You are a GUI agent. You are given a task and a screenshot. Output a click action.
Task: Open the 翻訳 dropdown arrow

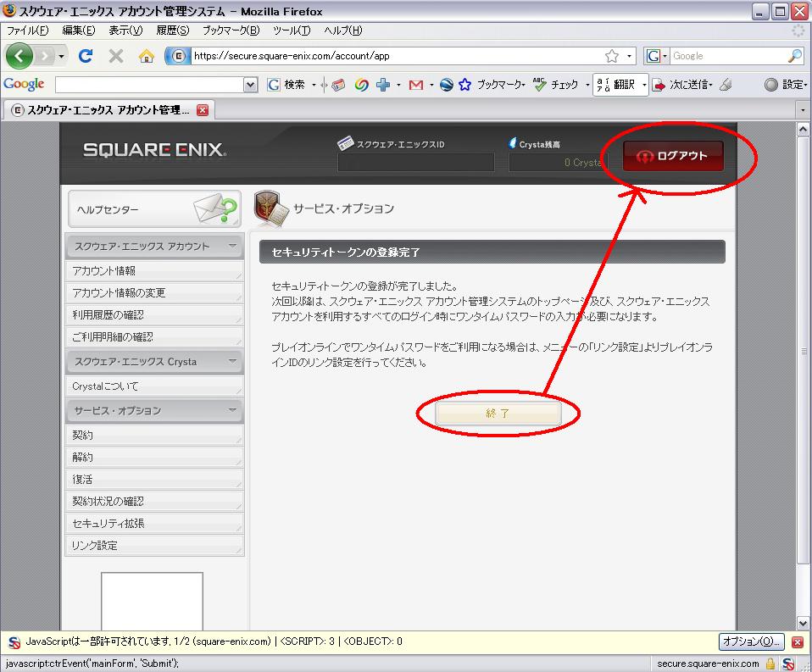(x=643, y=85)
